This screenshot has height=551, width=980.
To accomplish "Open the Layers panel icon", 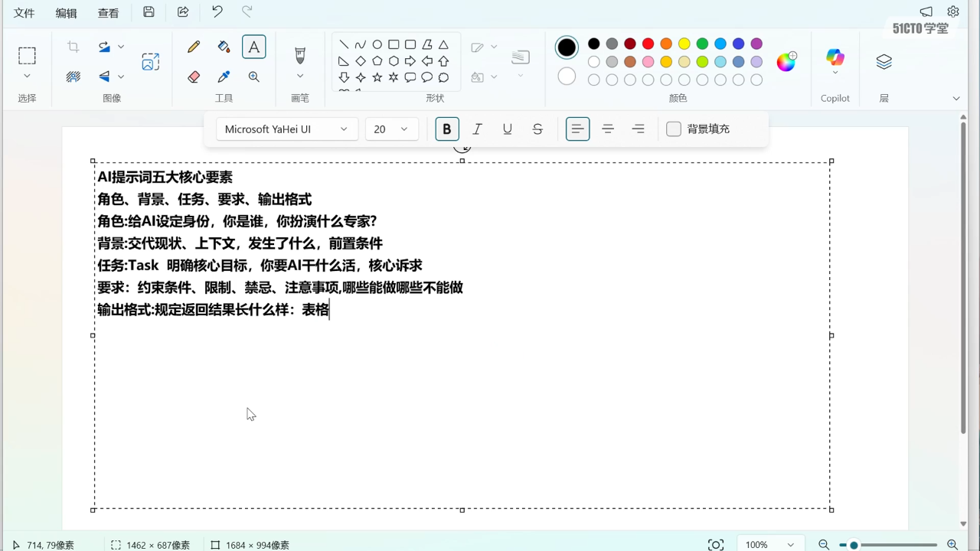I will click(x=884, y=62).
